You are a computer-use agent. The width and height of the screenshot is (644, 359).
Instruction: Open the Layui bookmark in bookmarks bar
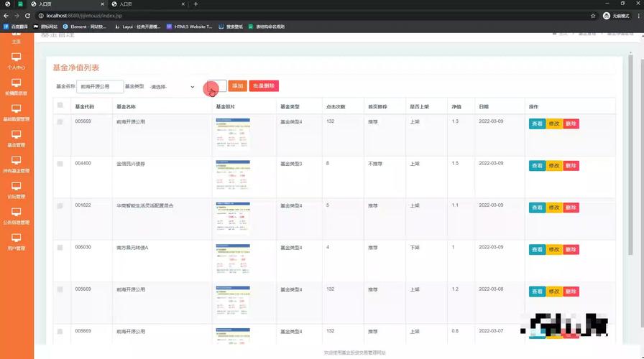pos(139,27)
